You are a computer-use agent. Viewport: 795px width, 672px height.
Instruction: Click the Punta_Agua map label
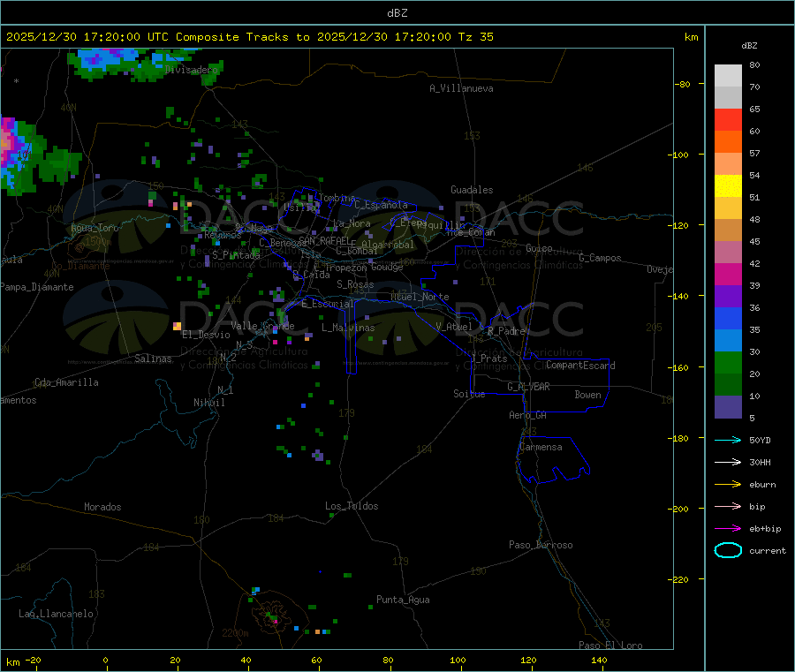pyautogui.click(x=403, y=600)
